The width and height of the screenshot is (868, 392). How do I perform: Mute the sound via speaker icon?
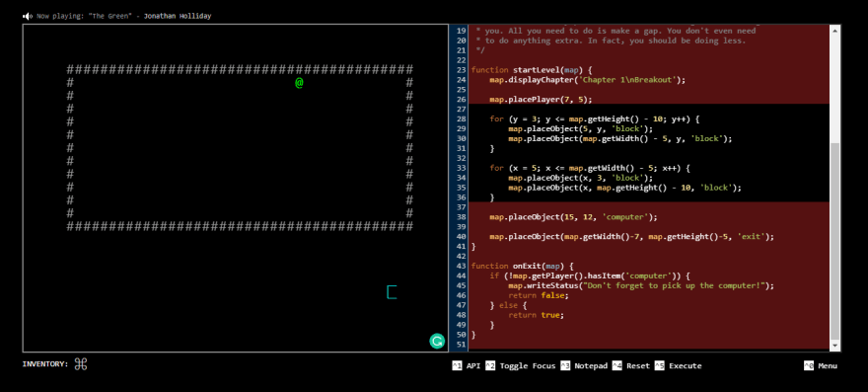coord(28,16)
